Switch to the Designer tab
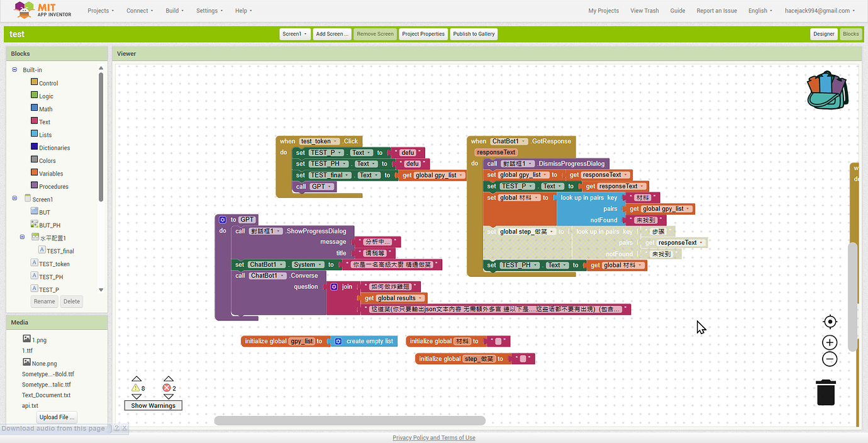 pos(824,34)
